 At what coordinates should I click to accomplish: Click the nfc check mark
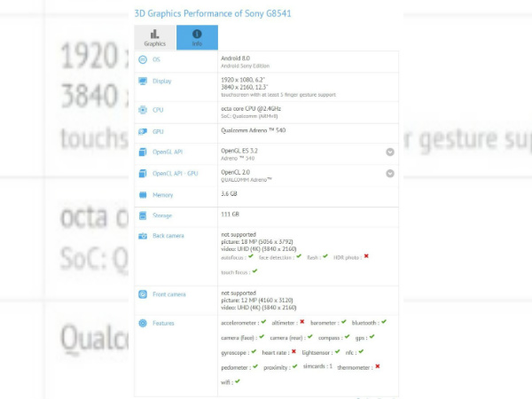point(361,351)
